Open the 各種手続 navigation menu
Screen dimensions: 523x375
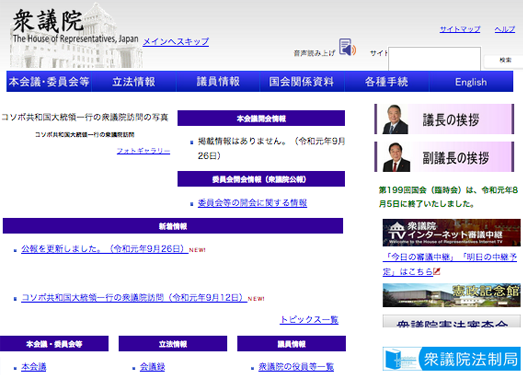(387, 81)
